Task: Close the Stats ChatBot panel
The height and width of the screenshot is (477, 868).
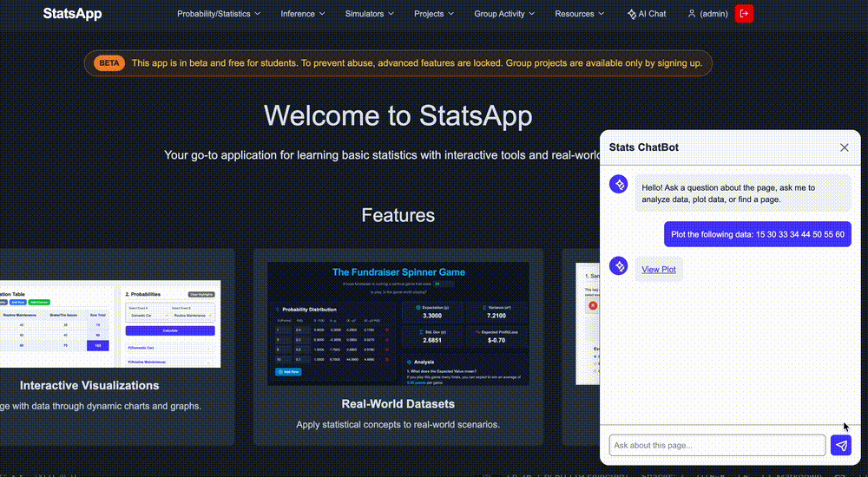Action: [844, 147]
